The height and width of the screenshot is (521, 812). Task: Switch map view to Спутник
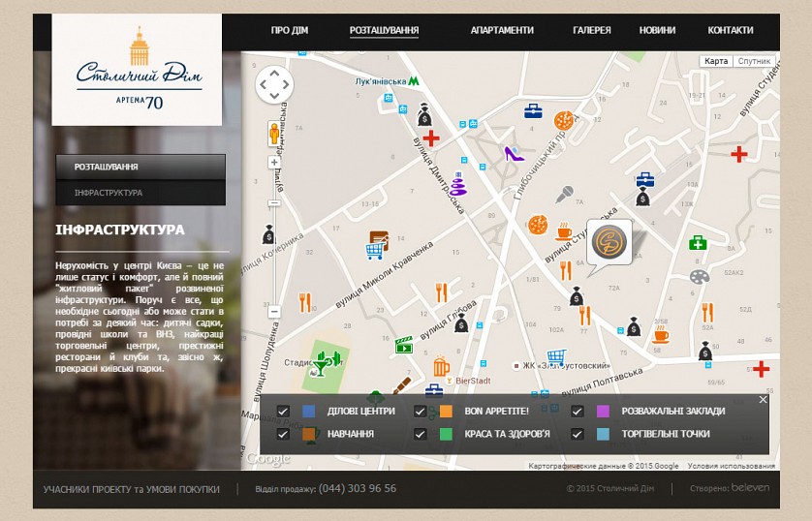754,61
